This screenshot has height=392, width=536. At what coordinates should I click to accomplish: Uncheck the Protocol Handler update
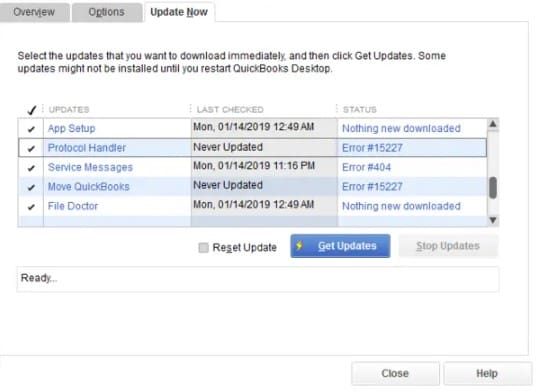(x=31, y=148)
